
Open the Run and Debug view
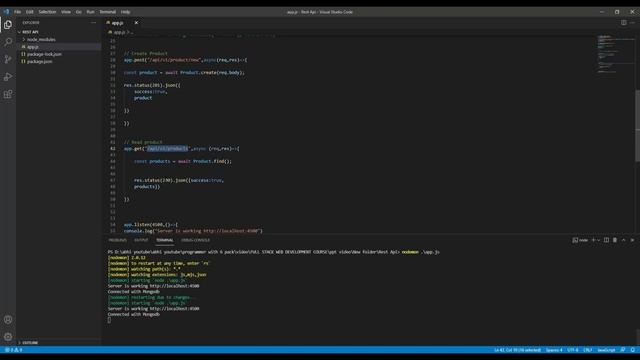click(x=8, y=77)
